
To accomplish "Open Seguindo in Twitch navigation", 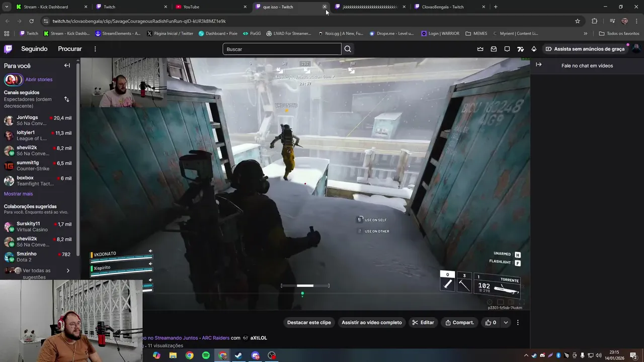I will click(x=34, y=49).
